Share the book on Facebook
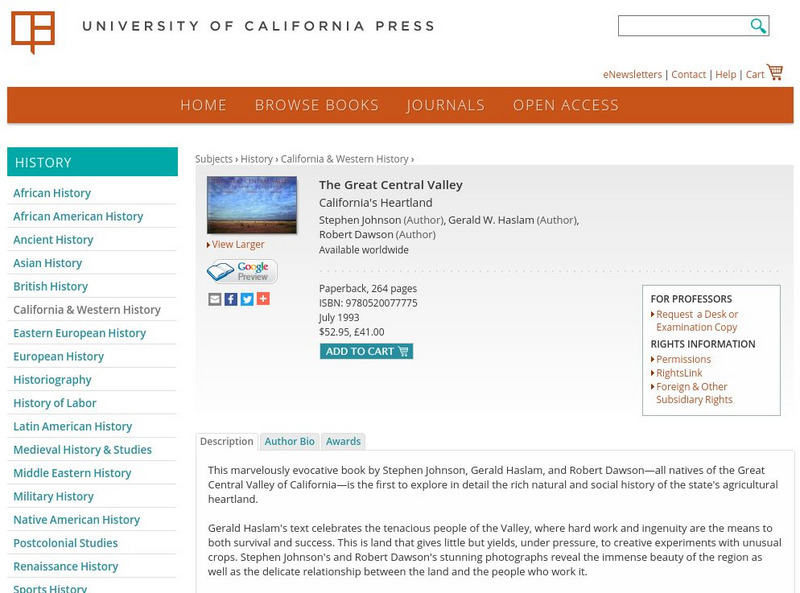The width and height of the screenshot is (800, 593). pyautogui.click(x=231, y=299)
